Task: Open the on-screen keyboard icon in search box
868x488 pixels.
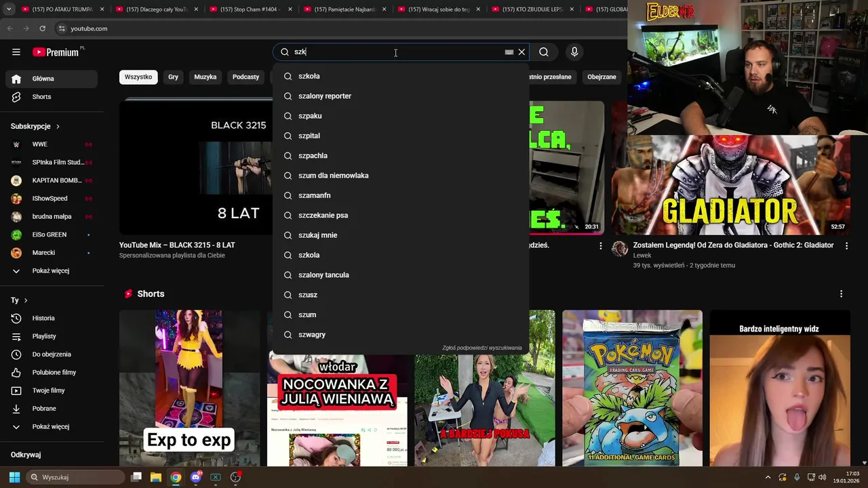Action: point(509,52)
